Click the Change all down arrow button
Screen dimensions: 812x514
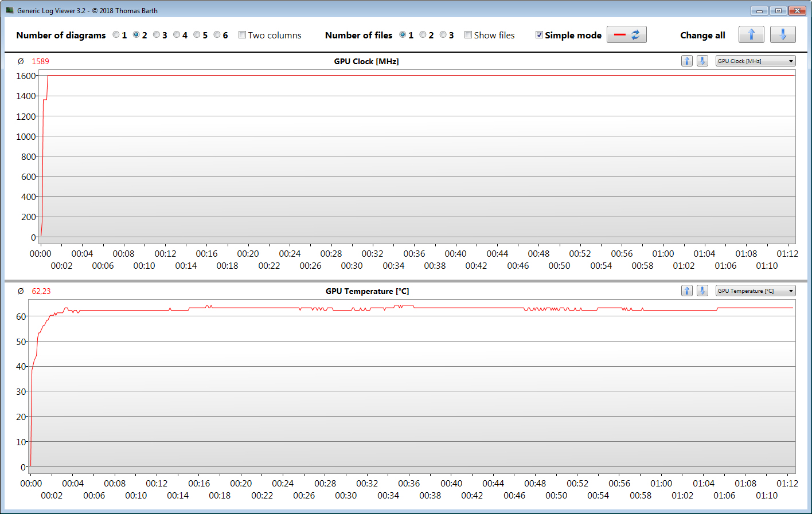783,35
